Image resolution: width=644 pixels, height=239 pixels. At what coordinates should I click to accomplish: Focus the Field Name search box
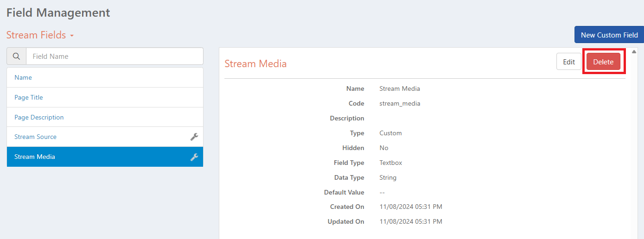pyautogui.click(x=115, y=56)
